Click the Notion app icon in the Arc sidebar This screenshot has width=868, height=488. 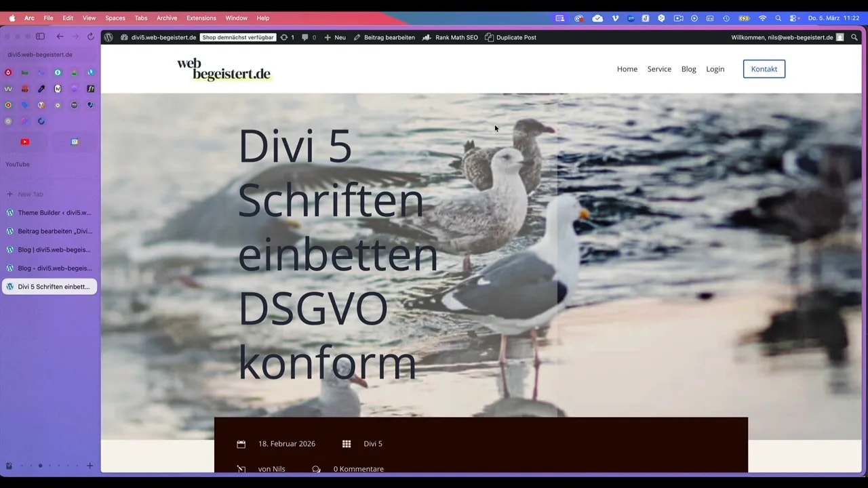58,88
